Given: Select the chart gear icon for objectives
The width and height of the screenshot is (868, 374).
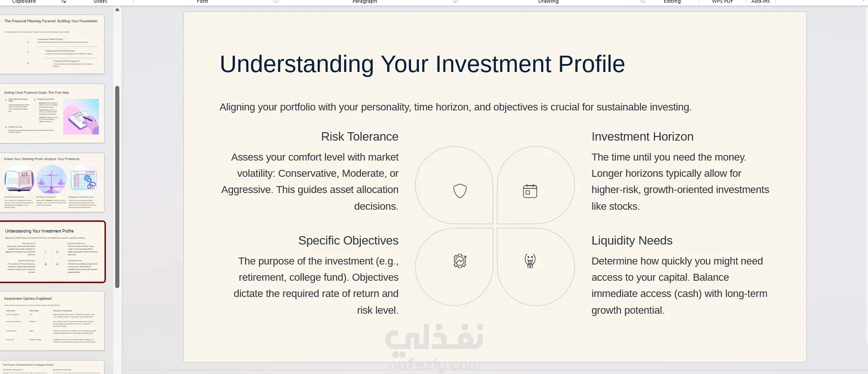Looking at the screenshot, I should tap(460, 261).
